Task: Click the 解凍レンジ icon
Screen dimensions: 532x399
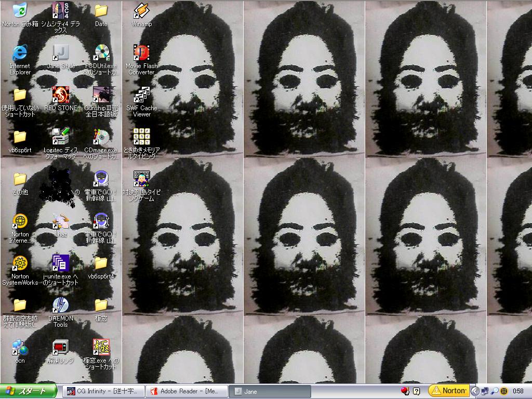Action: pyautogui.click(x=60, y=347)
